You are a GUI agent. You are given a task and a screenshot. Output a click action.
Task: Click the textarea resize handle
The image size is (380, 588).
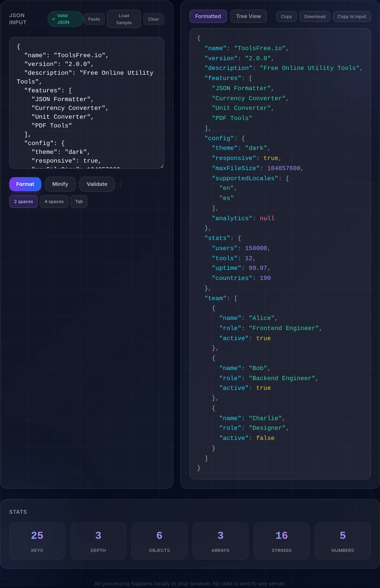click(162, 167)
